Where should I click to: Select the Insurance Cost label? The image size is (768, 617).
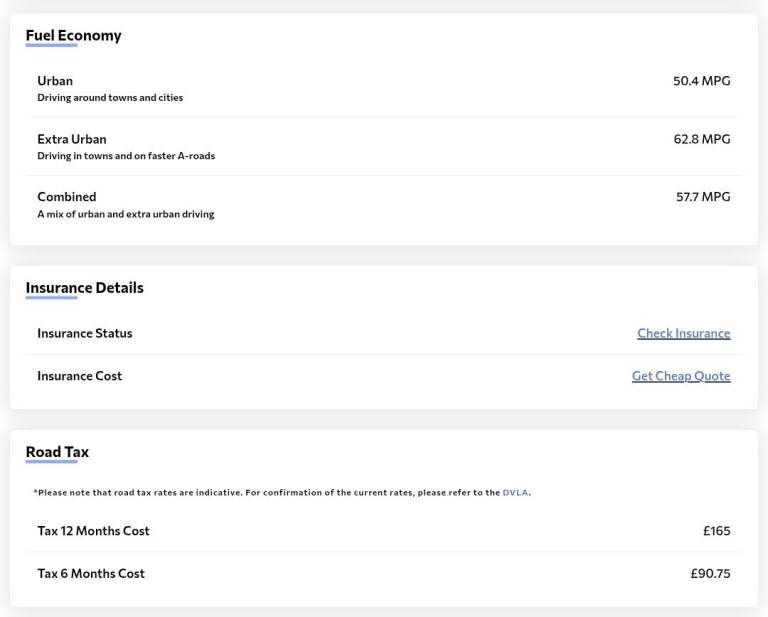79,376
